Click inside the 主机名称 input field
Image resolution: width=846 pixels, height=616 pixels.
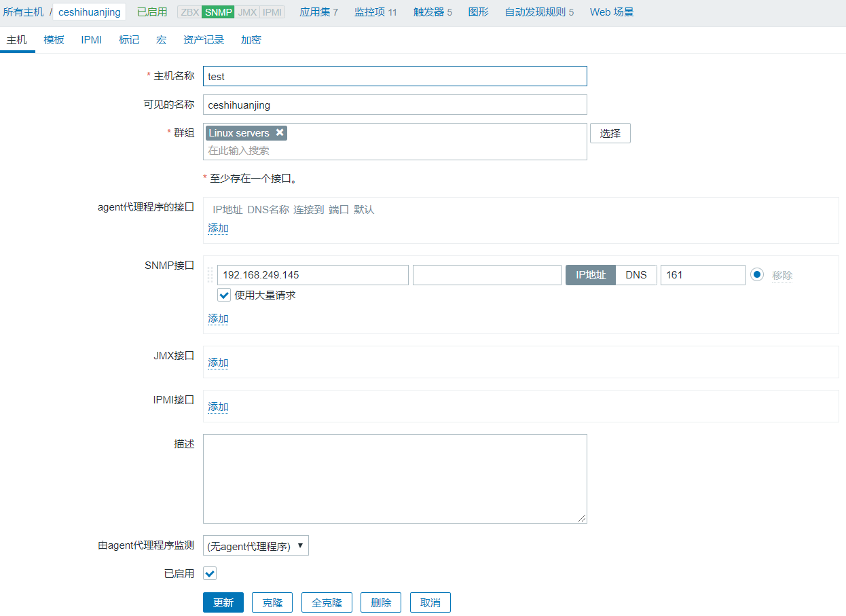(x=395, y=76)
